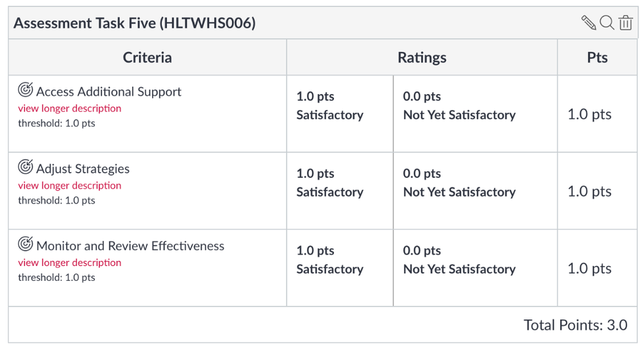Click outcome icon beside Monitor and Review Effectiveness
The height and width of the screenshot is (351, 644).
(26, 244)
